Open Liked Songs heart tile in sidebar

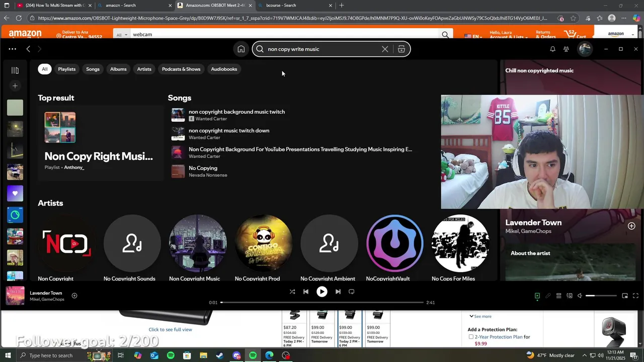(15, 194)
